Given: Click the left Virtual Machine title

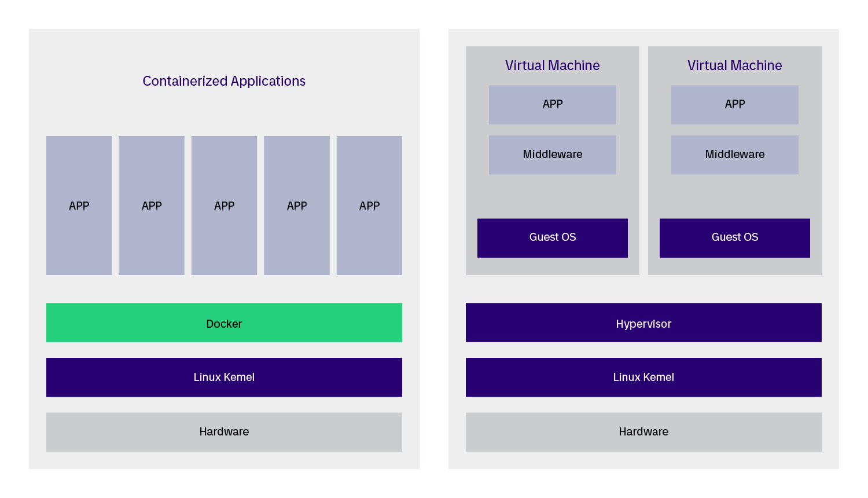Looking at the screenshot, I should tap(552, 65).
